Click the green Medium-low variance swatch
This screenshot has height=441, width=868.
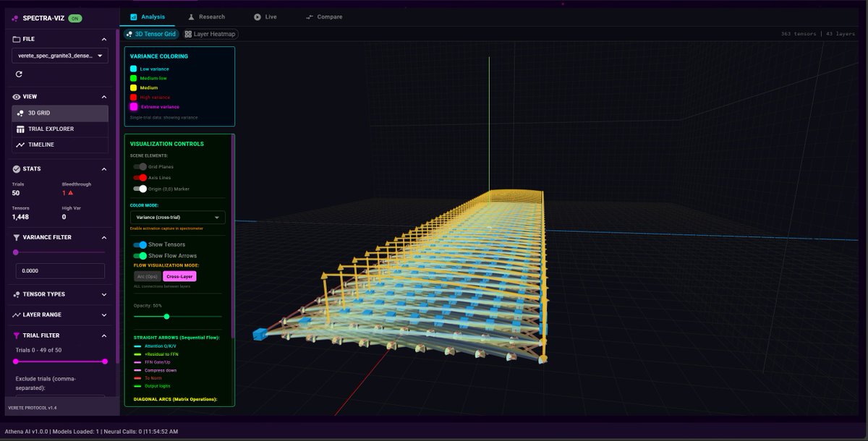[x=134, y=78]
